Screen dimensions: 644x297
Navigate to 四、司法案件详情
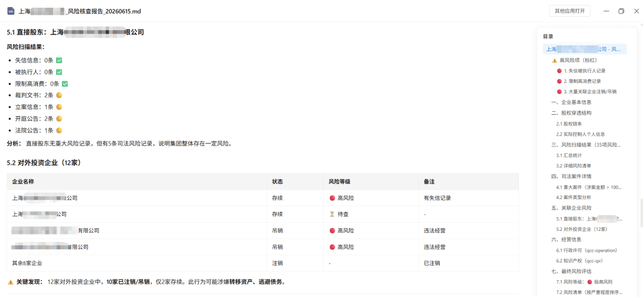pyautogui.click(x=571, y=176)
